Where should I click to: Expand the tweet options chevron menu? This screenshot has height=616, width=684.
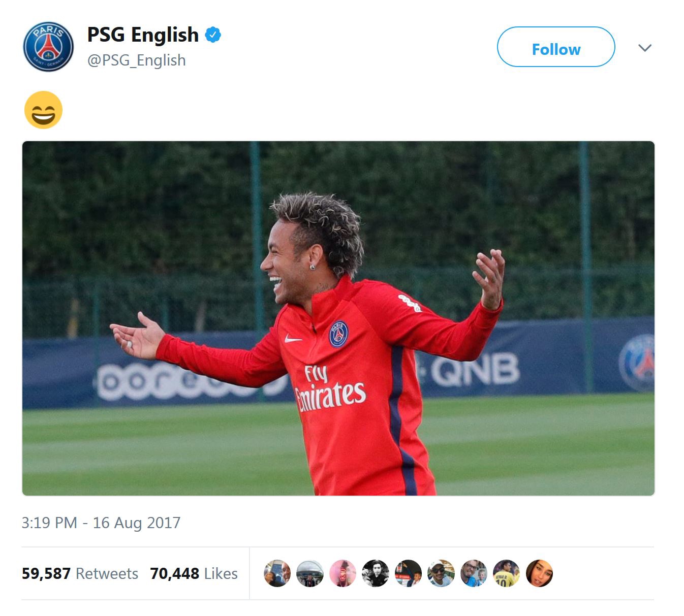click(x=645, y=48)
